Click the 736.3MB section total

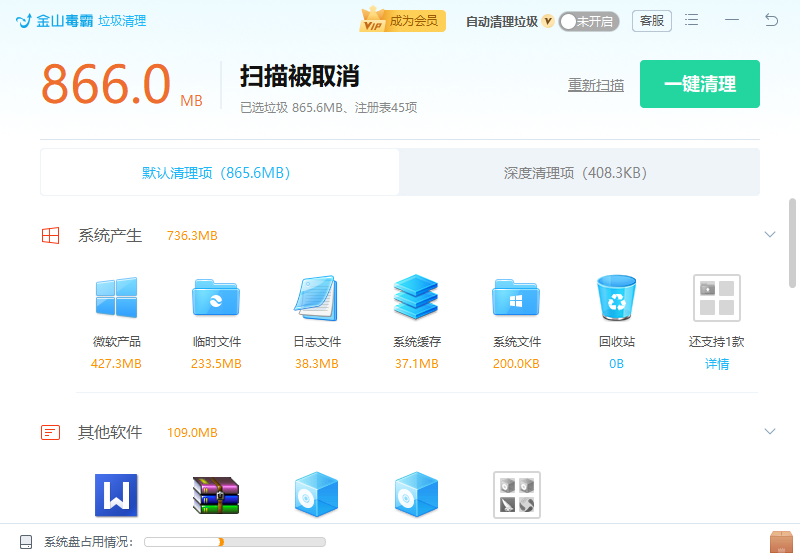click(192, 236)
